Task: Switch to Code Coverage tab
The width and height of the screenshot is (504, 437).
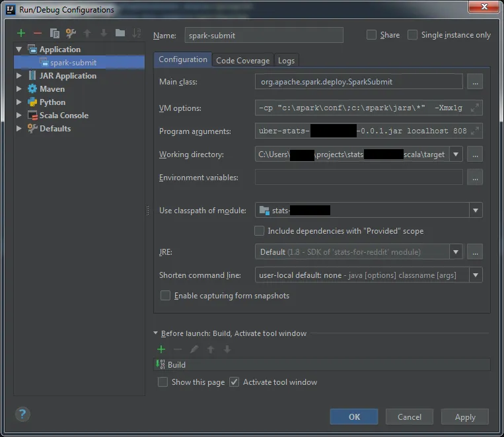Action: 242,61
